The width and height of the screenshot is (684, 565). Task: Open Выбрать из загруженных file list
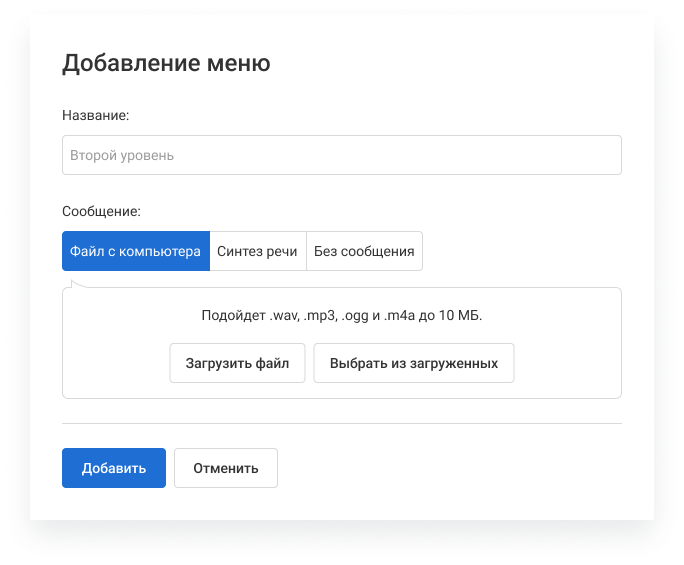coord(413,363)
